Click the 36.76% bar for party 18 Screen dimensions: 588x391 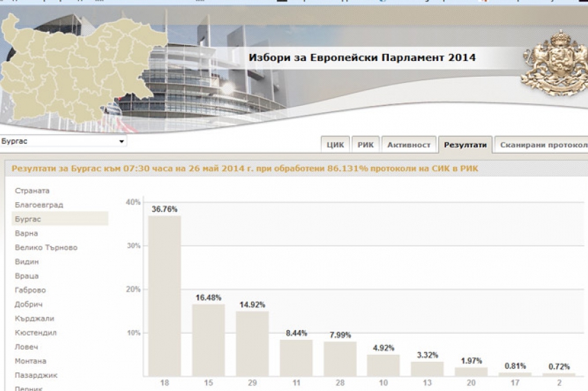coord(165,295)
